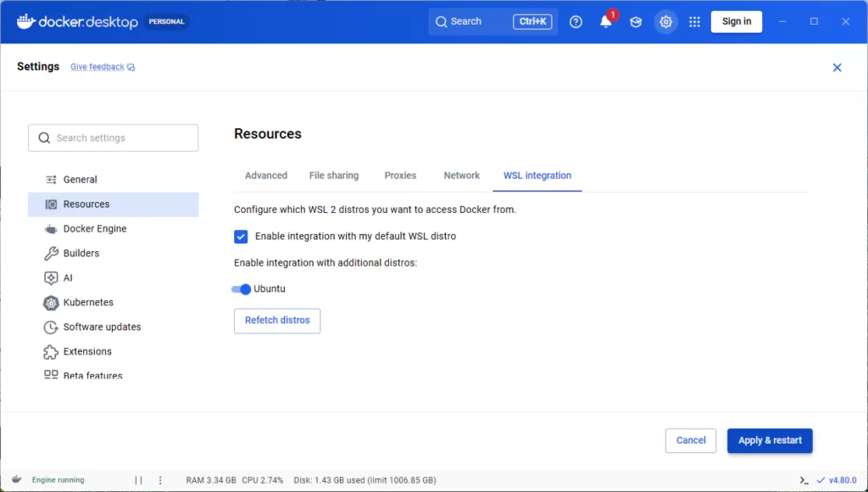Open the Proxies tab
Image resolution: width=868 pixels, height=492 pixels.
(x=400, y=176)
